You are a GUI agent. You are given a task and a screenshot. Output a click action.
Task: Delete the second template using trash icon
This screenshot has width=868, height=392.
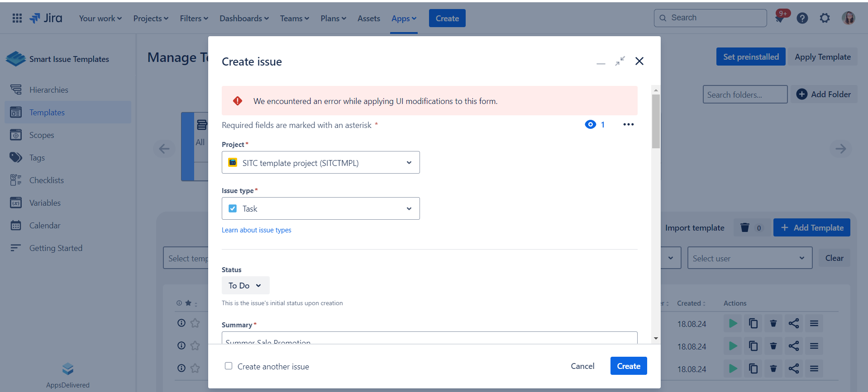point(773,346)
